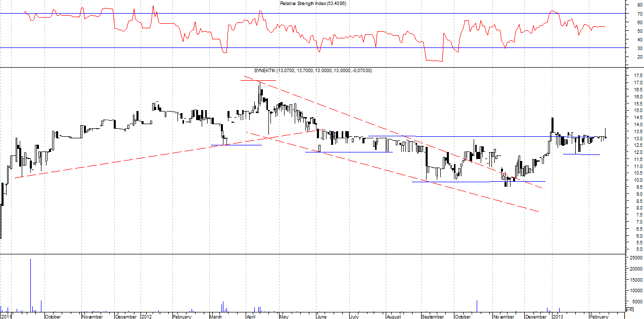644x319 pixels.
Task: Click the 2013 year label on time axis
Action: 558,316
